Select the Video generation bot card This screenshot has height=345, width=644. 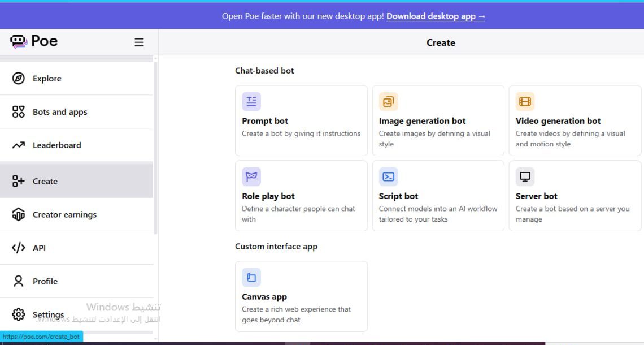coord(575,120)
